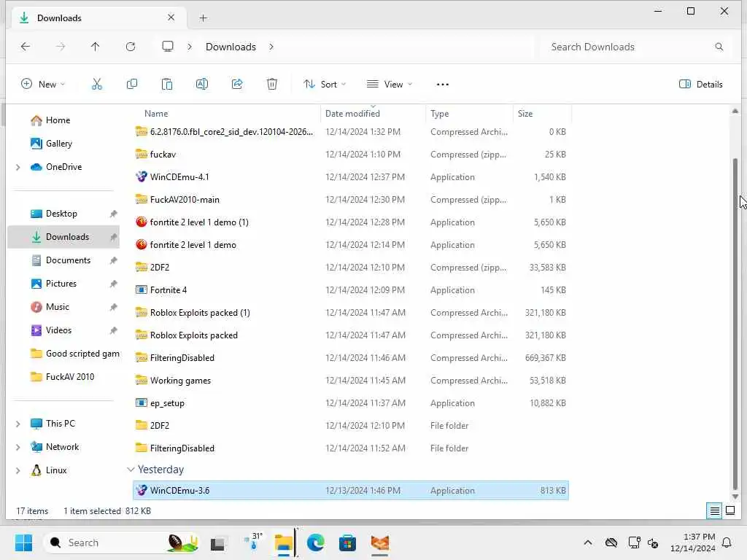Click the Search Downloads field
Viewport: 747px width, 560px height.
634,47
